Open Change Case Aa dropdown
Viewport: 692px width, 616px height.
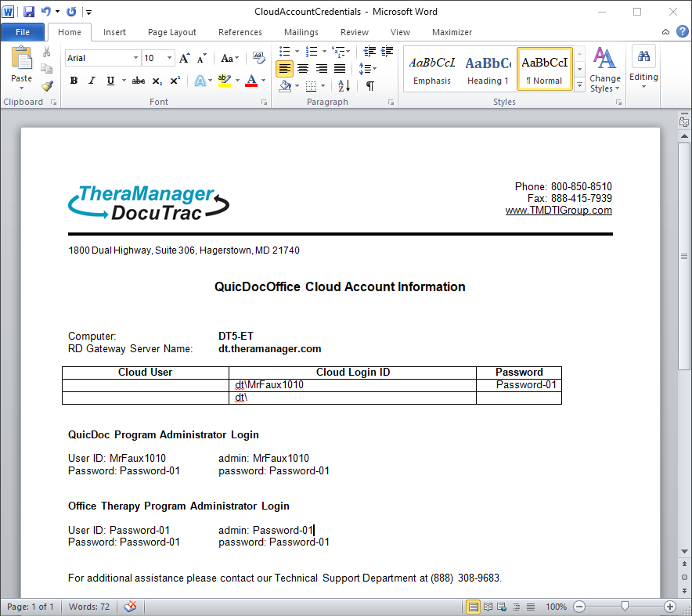(229, 58)
